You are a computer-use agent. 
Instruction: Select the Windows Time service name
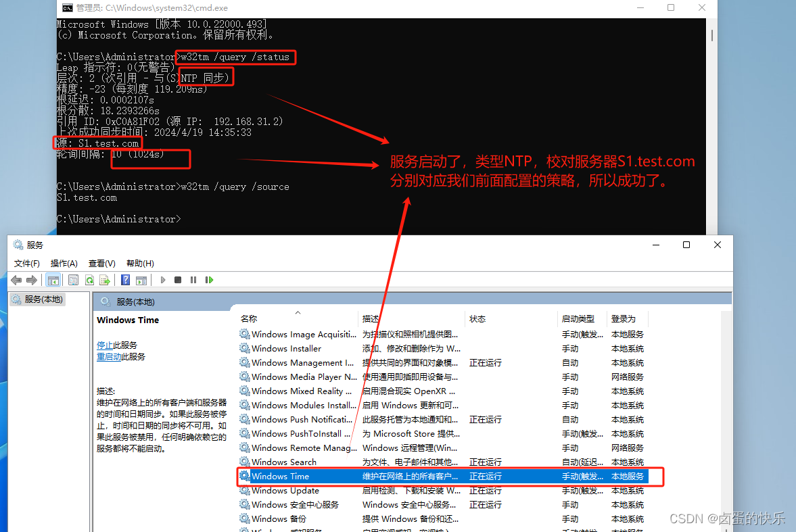pyautogui.click(x=280, y=476)
